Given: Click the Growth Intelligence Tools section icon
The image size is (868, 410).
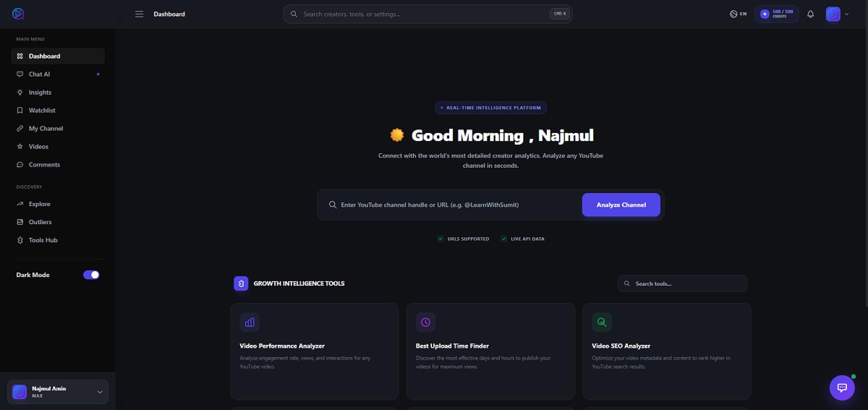Looking at the screenshot, I should pos(241,283).
